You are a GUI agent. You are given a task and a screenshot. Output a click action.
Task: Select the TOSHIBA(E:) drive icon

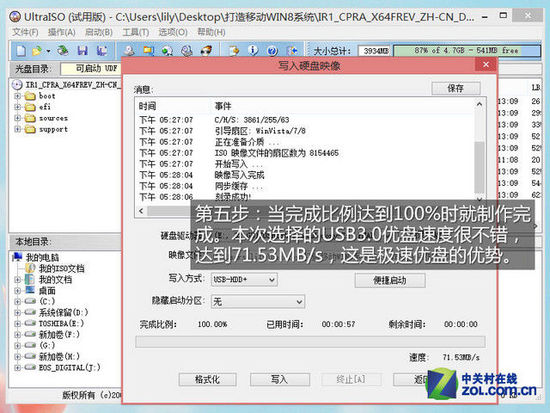[30, 323]
